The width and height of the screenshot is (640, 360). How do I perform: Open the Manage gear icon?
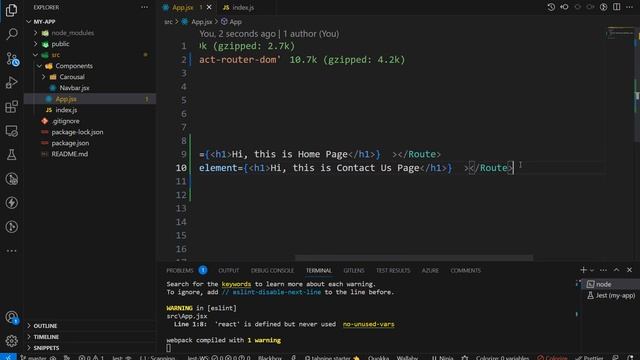click(x=11, y=340)
